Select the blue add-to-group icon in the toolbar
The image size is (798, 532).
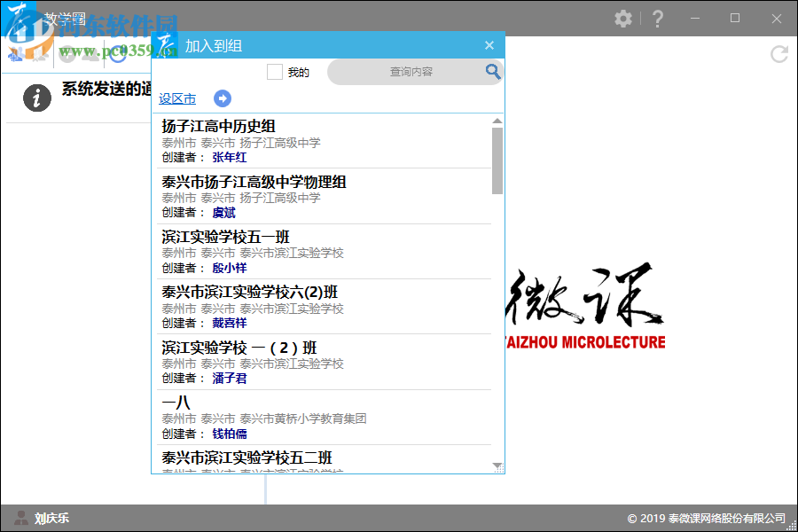click(x=17, y=55)
